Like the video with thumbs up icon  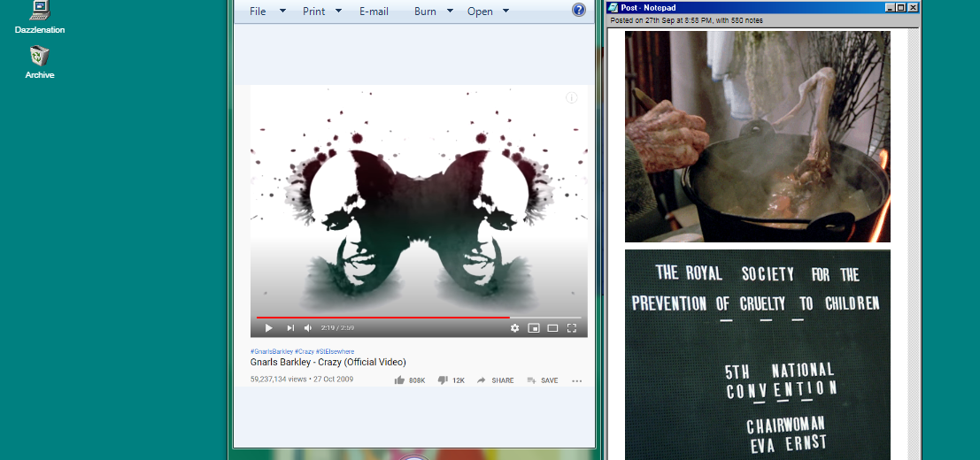pos(399,380)
